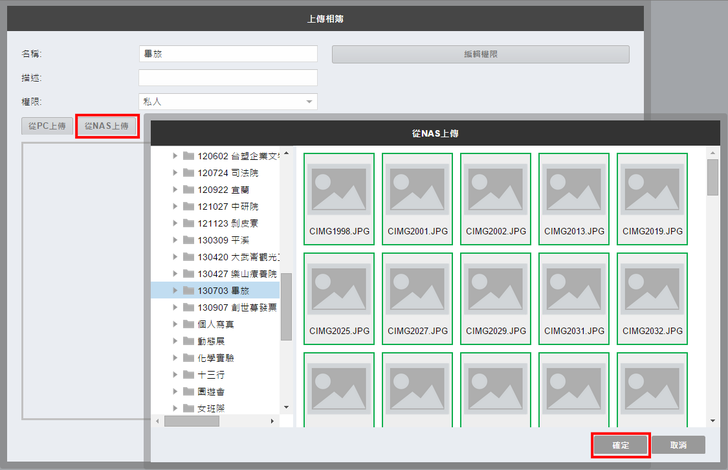Select the 120724 司法院 folder label
Viewport: 728px width, 470px height.
(228, 173)
